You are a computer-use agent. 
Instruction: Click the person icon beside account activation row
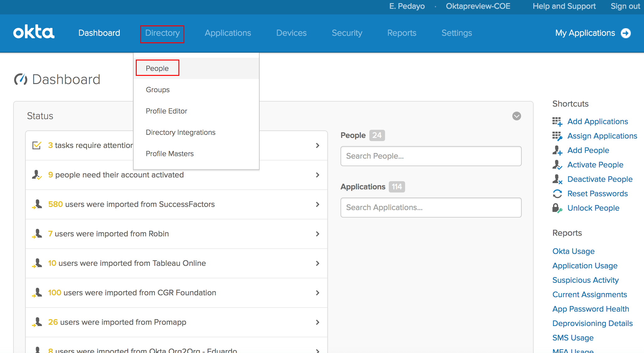tap(37, 175)
